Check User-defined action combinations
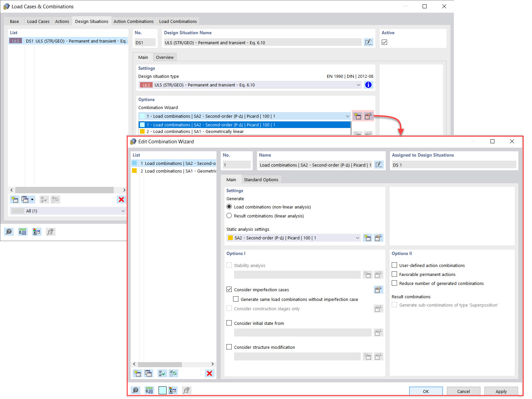This screenshot has height=399, width=532. (x=394, y=265)
